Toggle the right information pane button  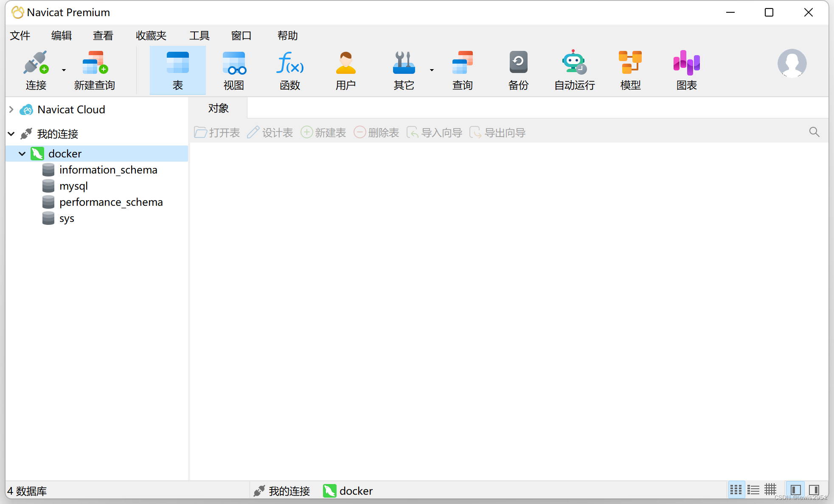[814, 490]
